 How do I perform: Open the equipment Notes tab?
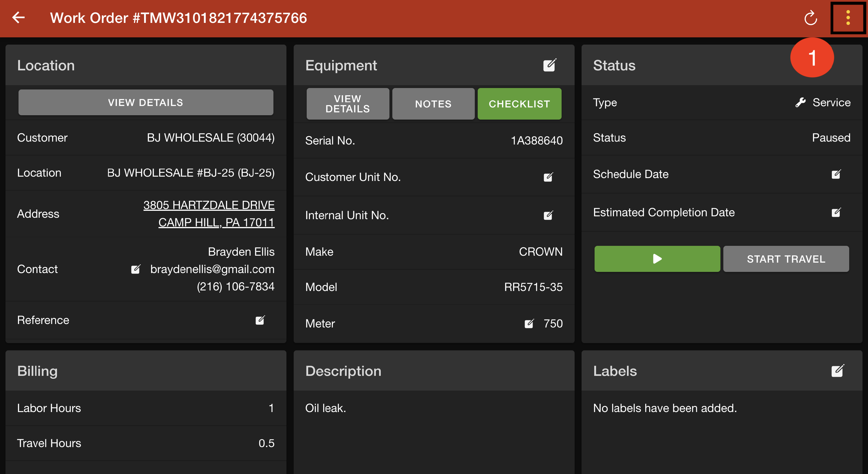pos(433,104)
